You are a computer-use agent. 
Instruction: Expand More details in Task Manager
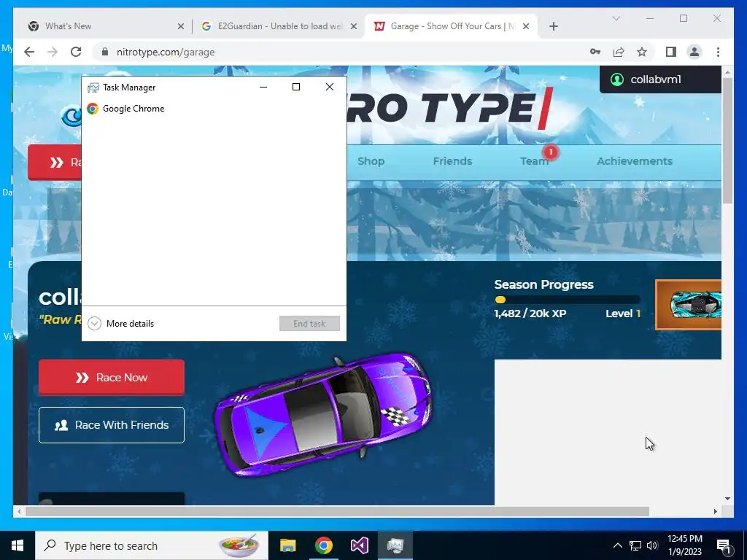(x=121, y=324)
